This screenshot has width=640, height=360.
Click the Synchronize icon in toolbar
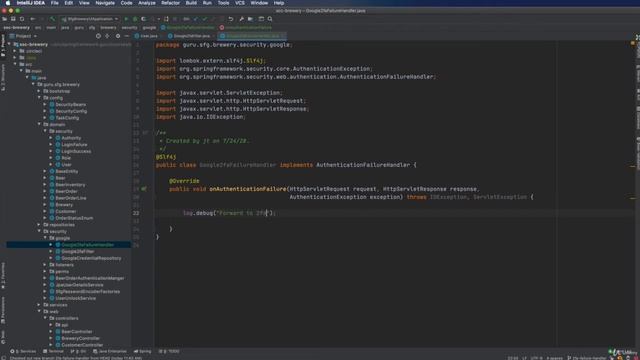click(22, 19)
